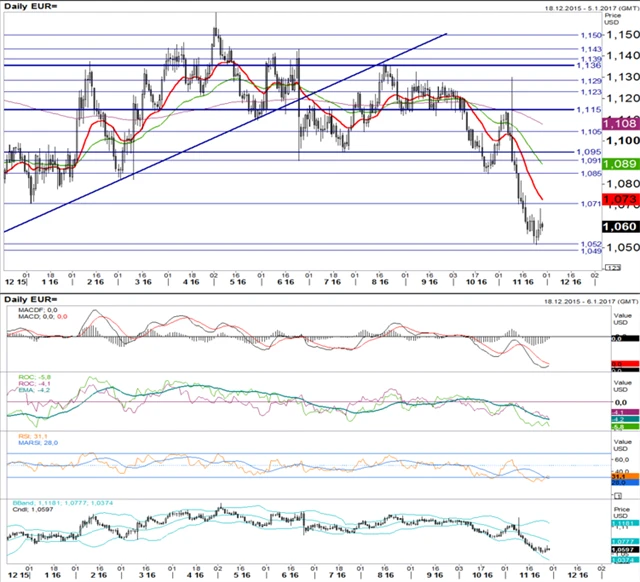Click the black 1,060 last price tag
Screen dimensions: 640x582
(x=620, y=227)
